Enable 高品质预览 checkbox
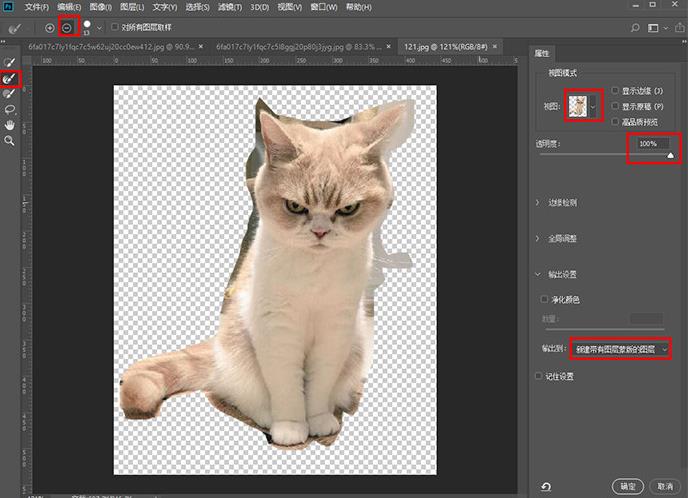Screen dimensions: 689x498 tap(615, 121)
